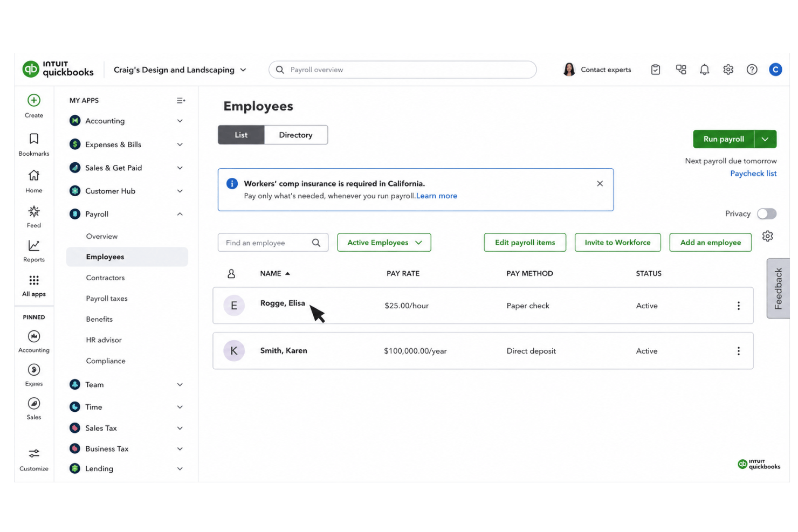
Task: Open the user profile avatar C
Action: pos(775,70)
